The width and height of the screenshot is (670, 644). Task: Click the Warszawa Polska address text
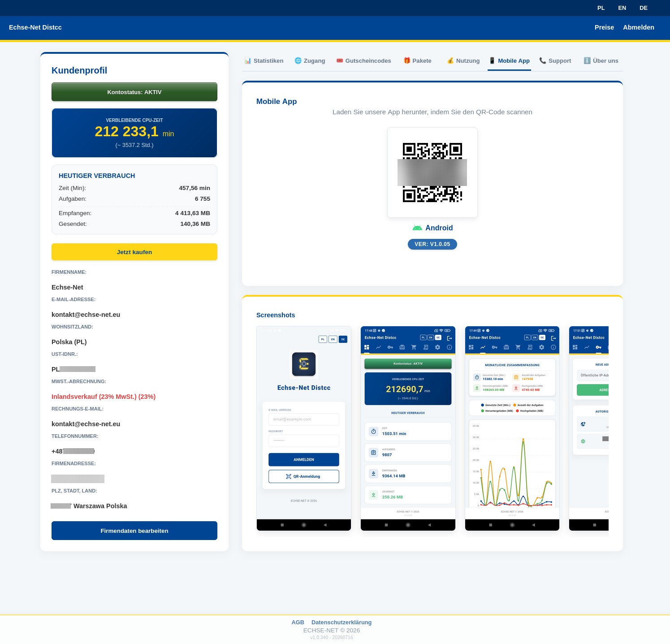click(x=100, y=506)
